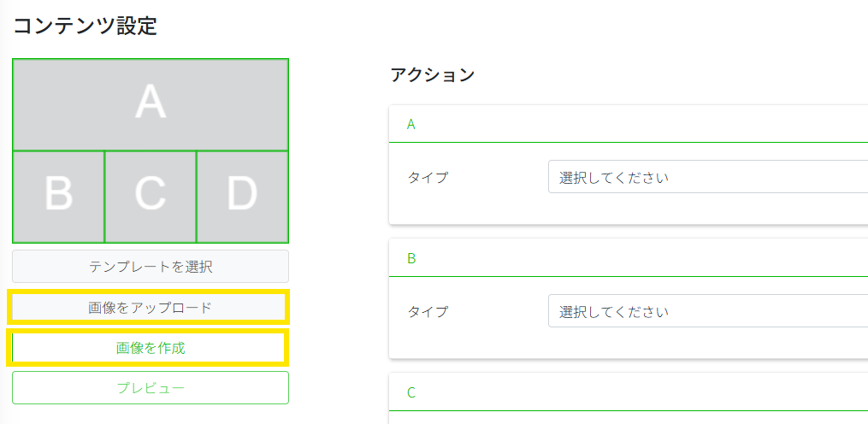868x424 pixels.
Task: Click the action A section header
Action: click(x=628, y=124)
